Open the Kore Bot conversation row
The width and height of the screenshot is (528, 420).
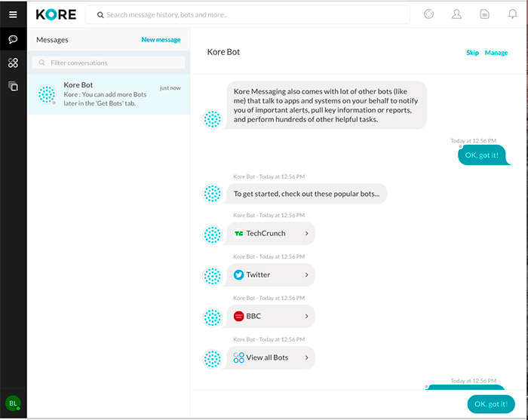(109, 94)
